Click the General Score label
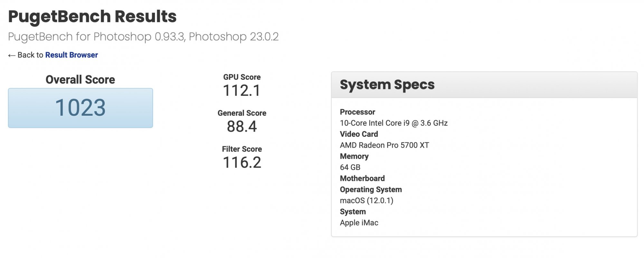 [x=242, y=113]
